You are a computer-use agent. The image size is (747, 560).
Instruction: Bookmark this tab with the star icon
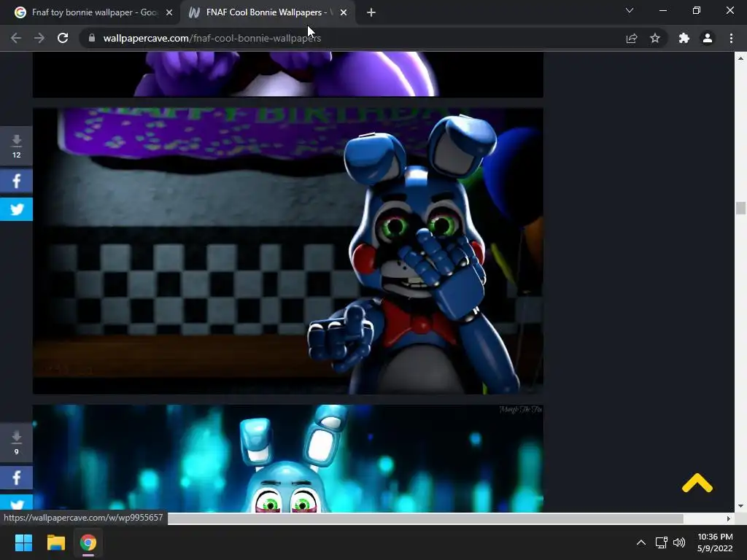click(x=655, y=38)
